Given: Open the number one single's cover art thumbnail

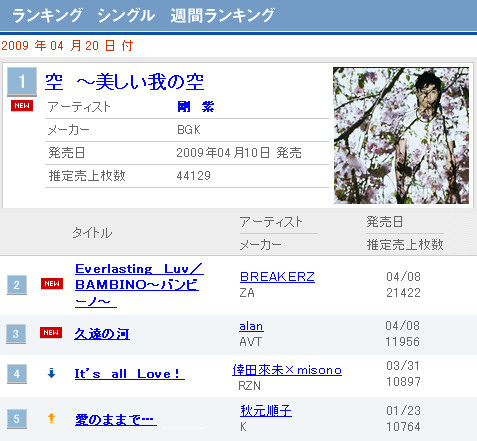Looking at the screenshot, I should (x=401, y=136).
